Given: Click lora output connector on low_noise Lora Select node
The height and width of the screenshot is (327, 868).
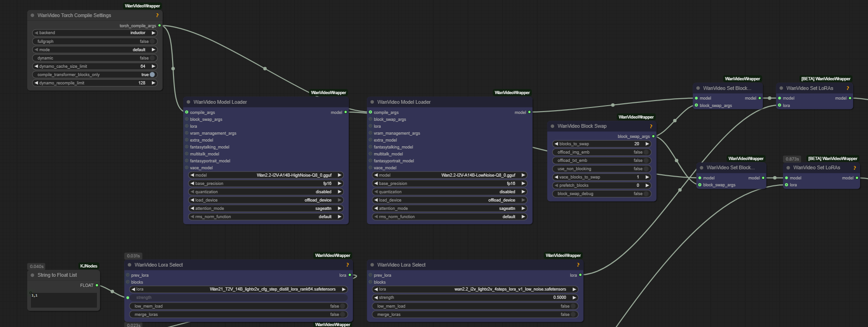Looking at the screenshot, I should [580, 275].
